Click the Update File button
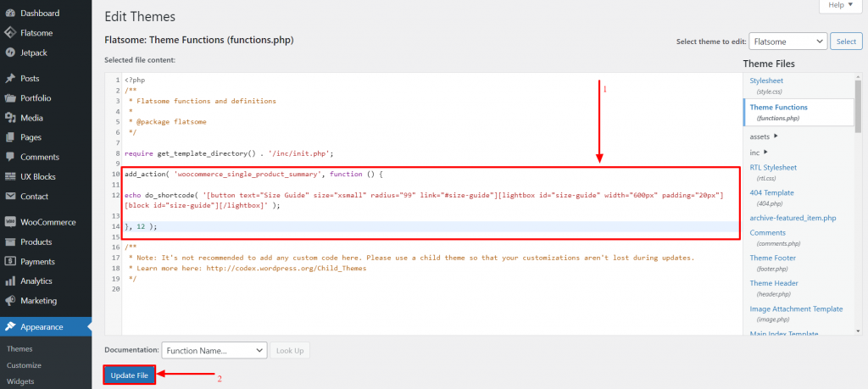The width and height of the screenshot is (868, 389). pyautogui.click(x=129, y=375)
